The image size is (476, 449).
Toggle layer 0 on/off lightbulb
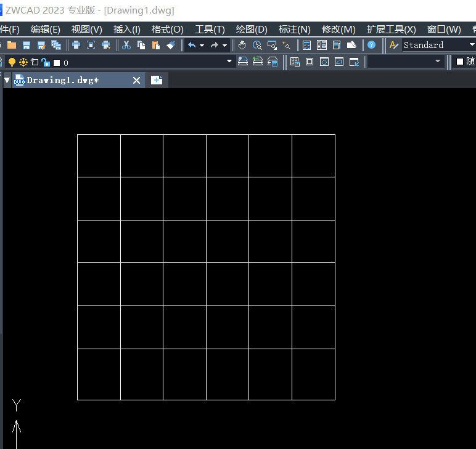(12, 62)
